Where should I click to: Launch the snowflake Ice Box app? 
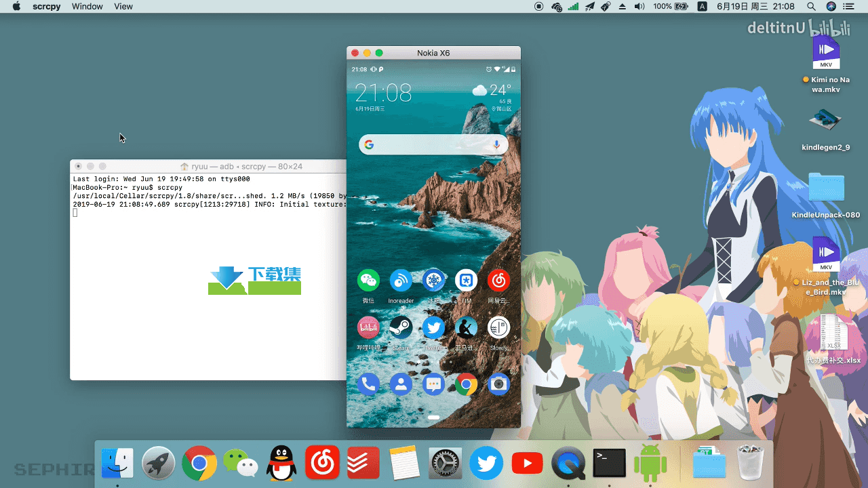point(433,280)
